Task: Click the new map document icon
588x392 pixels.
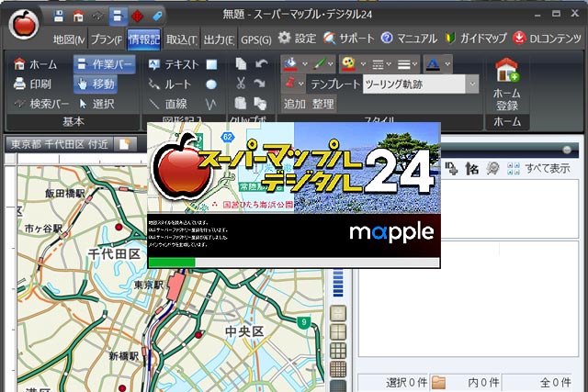Action: pyautogui.click(x=124, y=144)
